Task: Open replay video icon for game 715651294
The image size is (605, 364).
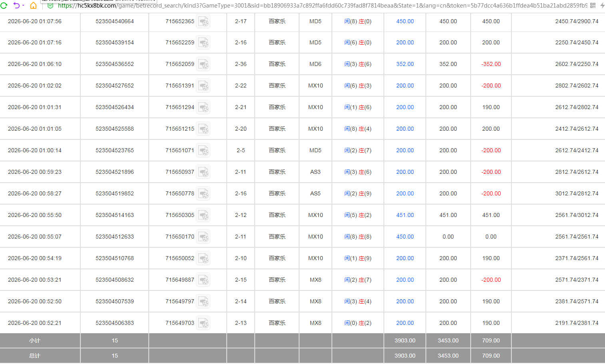Action: 204,107
